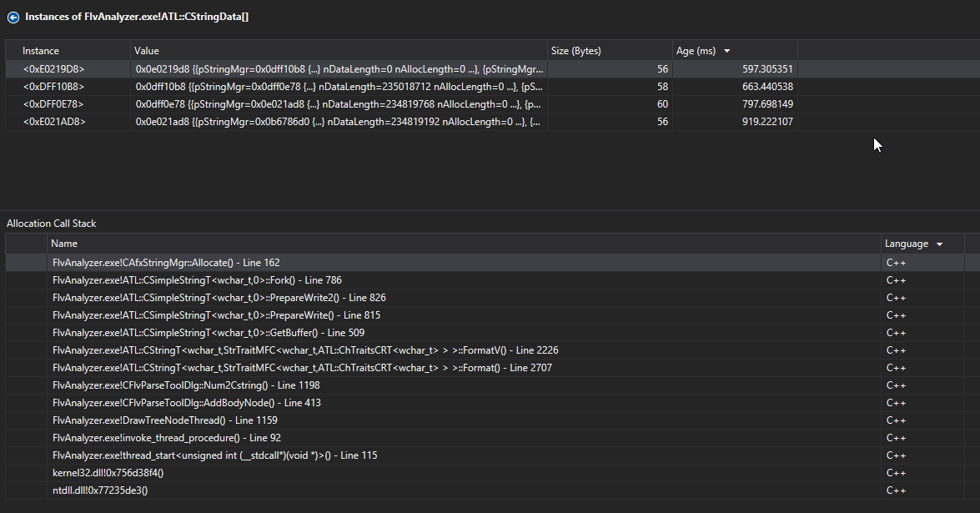
Task: Select kernel32.dll!0x756d38f4() stack frame
Action: [x=108, y=473]
